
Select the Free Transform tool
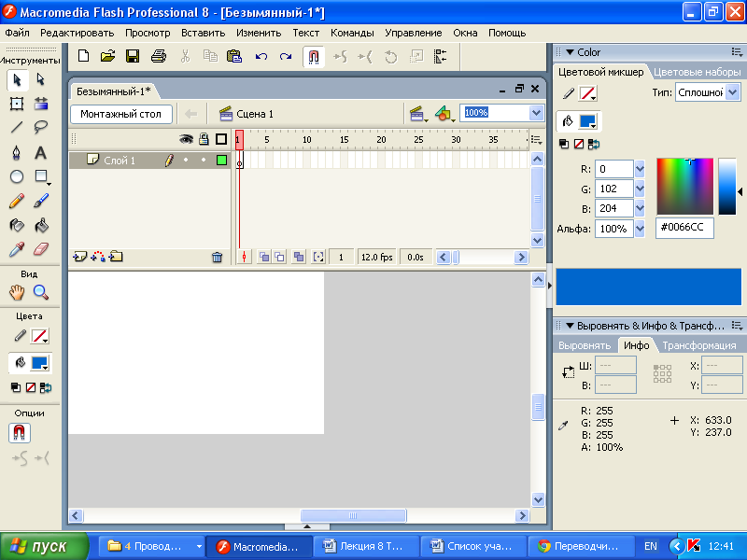(17, 104)
